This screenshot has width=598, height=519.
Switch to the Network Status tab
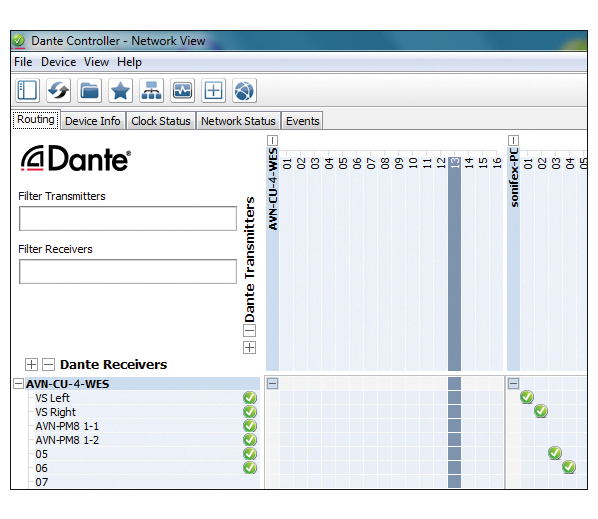tap(238, 121)
